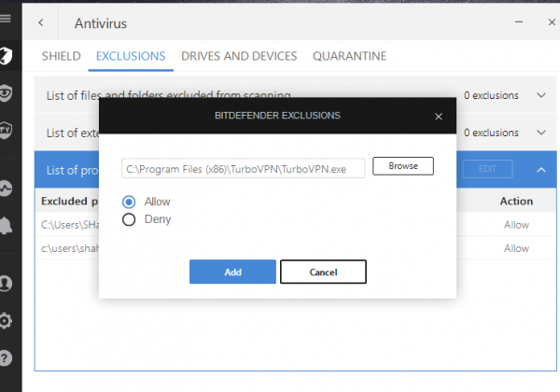Image resolution: width=560 pixels, height=392 pixels.
Task: Expand files and folders exclusions list
Action: [x=541, y=95]
